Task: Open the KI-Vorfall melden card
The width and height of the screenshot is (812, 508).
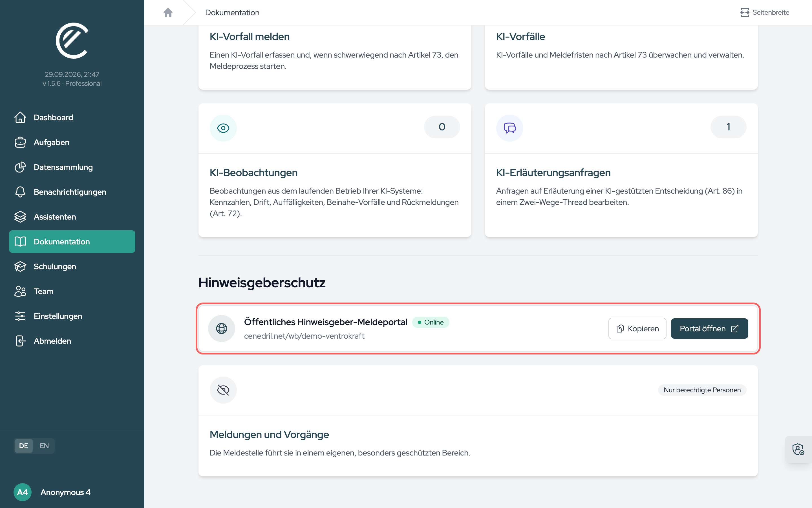Action: click(x=335, y=57)
